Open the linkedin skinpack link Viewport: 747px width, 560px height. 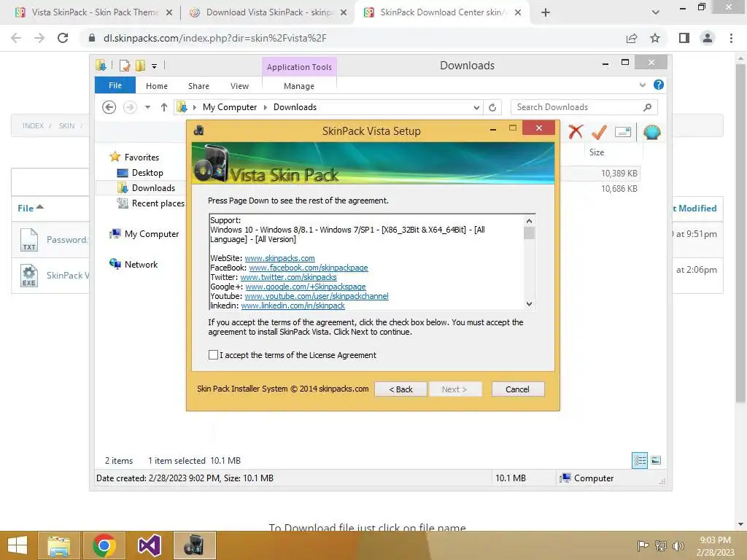coord(293,306)
